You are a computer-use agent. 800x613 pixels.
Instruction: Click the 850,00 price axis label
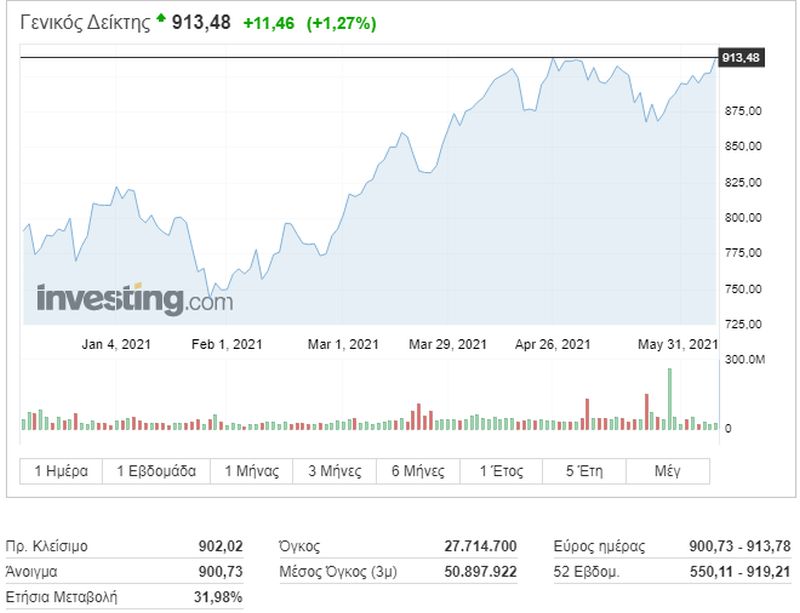click(x=743, y=146)
